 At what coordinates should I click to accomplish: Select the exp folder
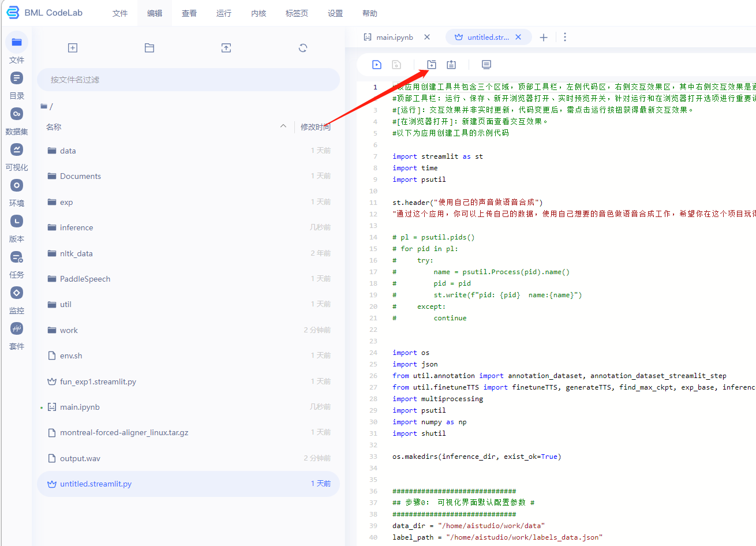click(188, 202)
